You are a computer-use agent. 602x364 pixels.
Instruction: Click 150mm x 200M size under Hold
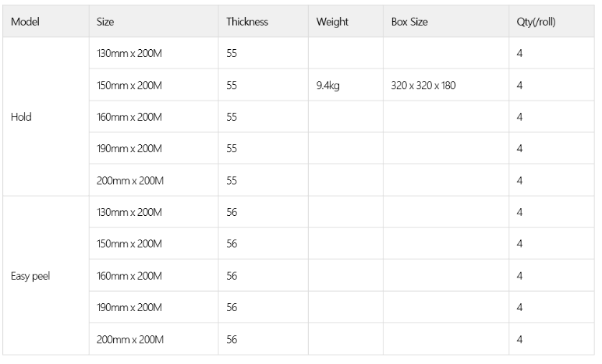(129, 86)
